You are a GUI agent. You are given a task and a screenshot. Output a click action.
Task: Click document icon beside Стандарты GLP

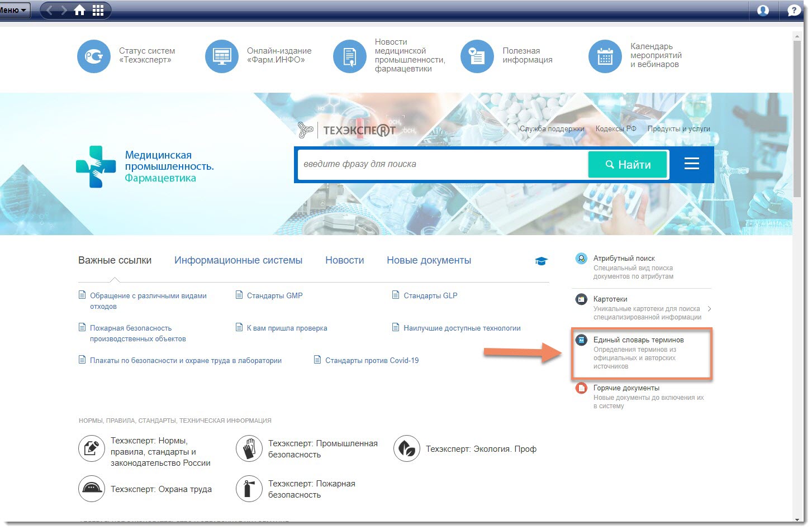(x=396, y=295)
